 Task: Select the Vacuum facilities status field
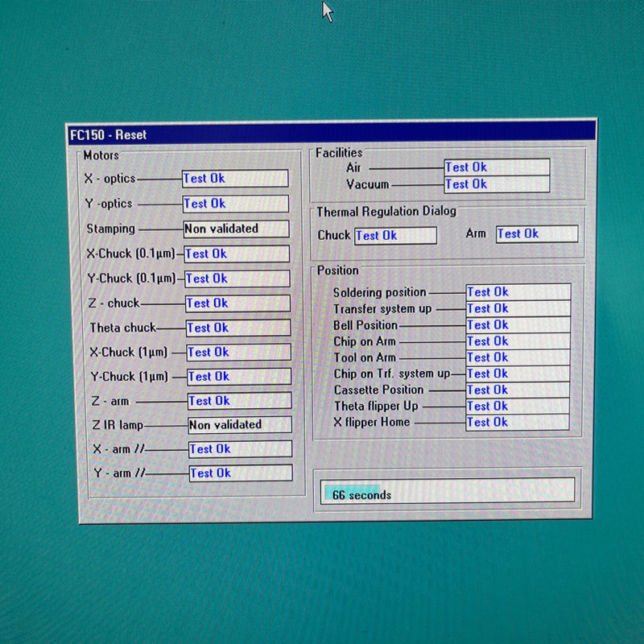click(497, 184)
